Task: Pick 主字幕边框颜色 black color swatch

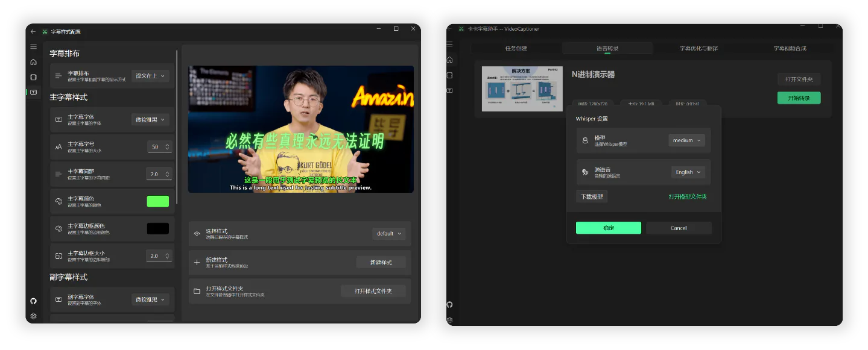Action: pyautogui.click(x=158, y=229)
